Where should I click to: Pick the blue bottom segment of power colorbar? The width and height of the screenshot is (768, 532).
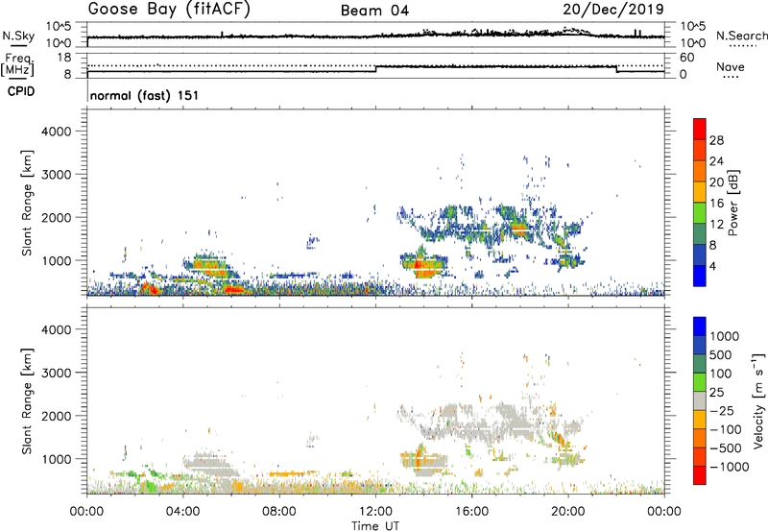click(700, 277)
